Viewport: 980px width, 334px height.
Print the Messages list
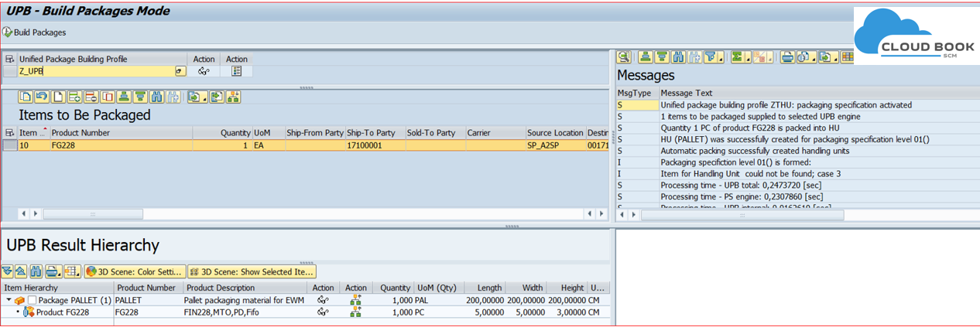pyautogui.click(x=787, y=57)
